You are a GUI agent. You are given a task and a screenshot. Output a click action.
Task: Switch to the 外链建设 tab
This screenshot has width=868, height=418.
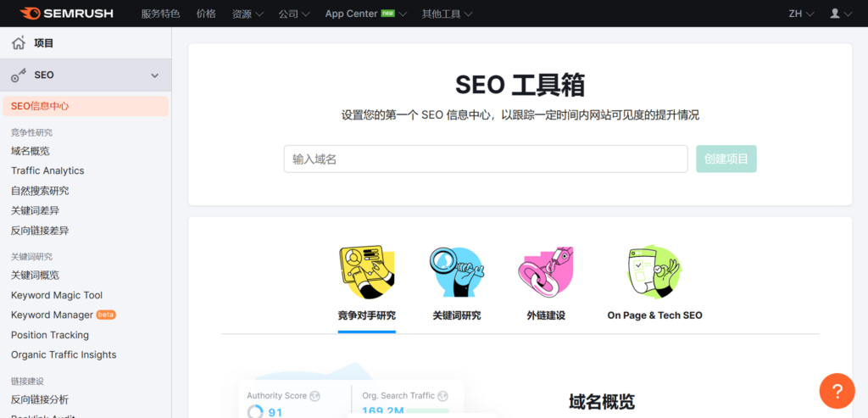(546, 315)
